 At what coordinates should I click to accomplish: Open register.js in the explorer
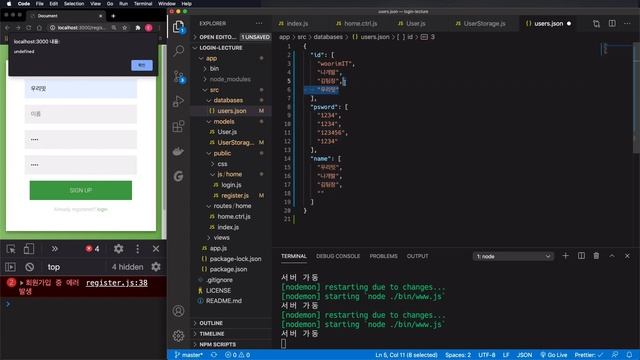pos(235,196)
